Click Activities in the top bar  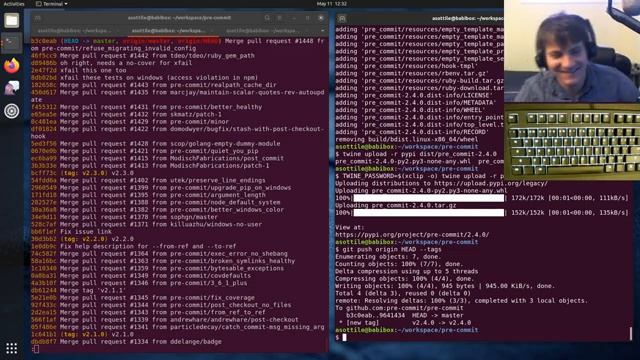[14, 4]
